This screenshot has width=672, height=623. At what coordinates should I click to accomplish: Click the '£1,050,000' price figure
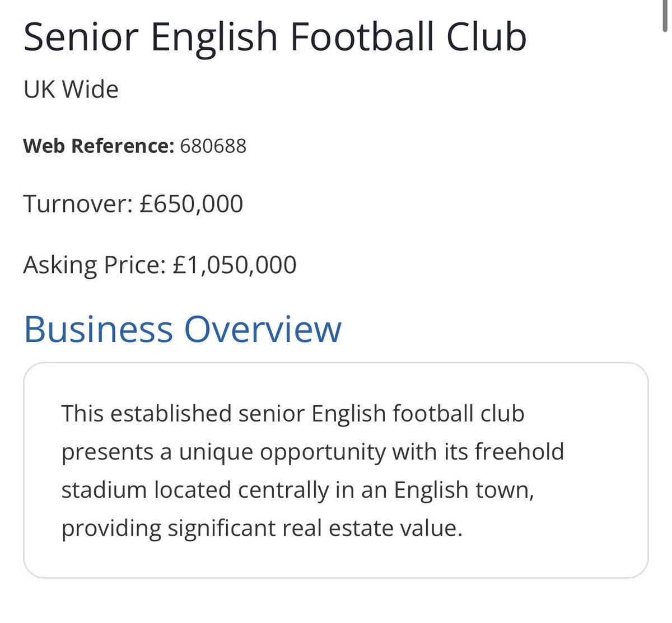[x=235, y=265]
